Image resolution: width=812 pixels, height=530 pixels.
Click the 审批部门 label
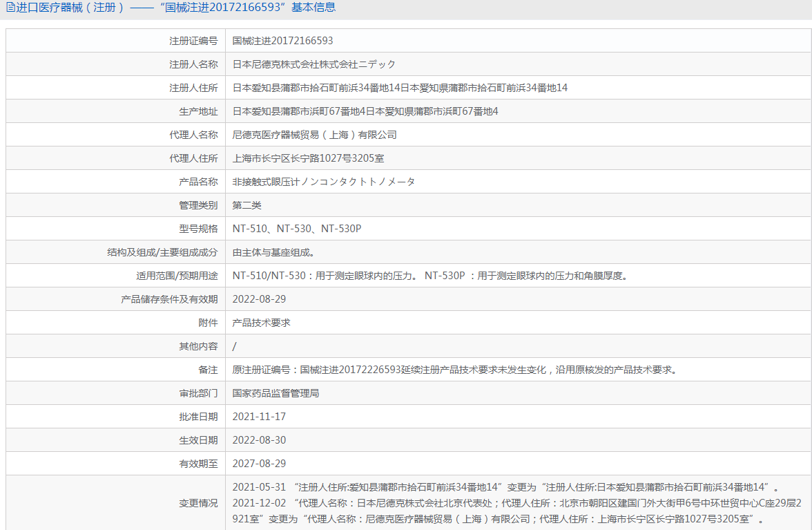click(x=198, y=393)
